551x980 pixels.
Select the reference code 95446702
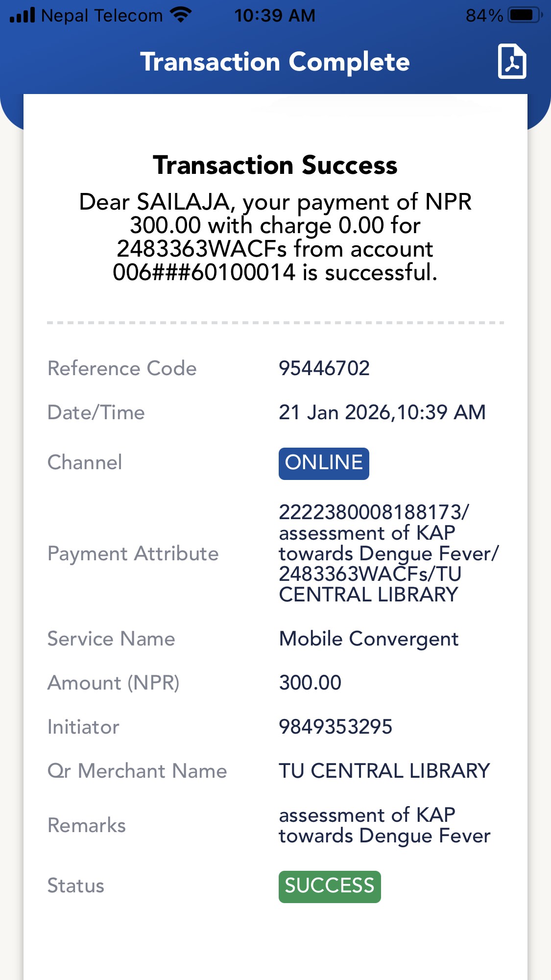click(324, 368)
